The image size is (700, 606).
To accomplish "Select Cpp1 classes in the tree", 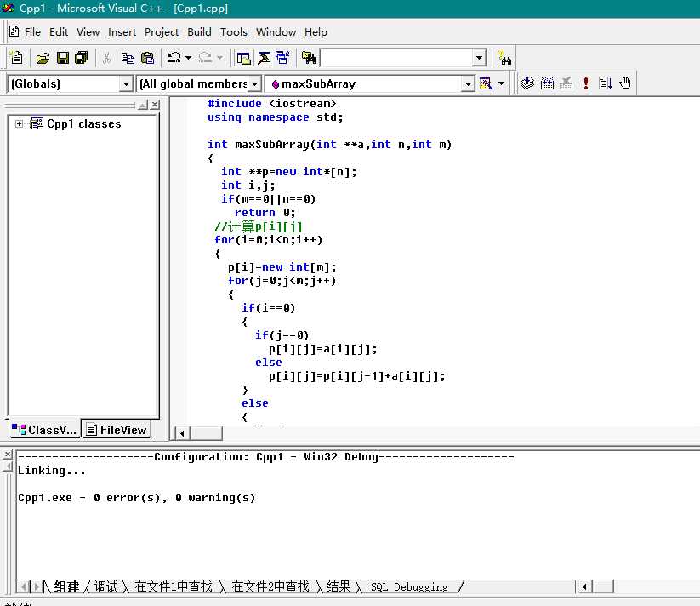I will click(x=84, y=123).
